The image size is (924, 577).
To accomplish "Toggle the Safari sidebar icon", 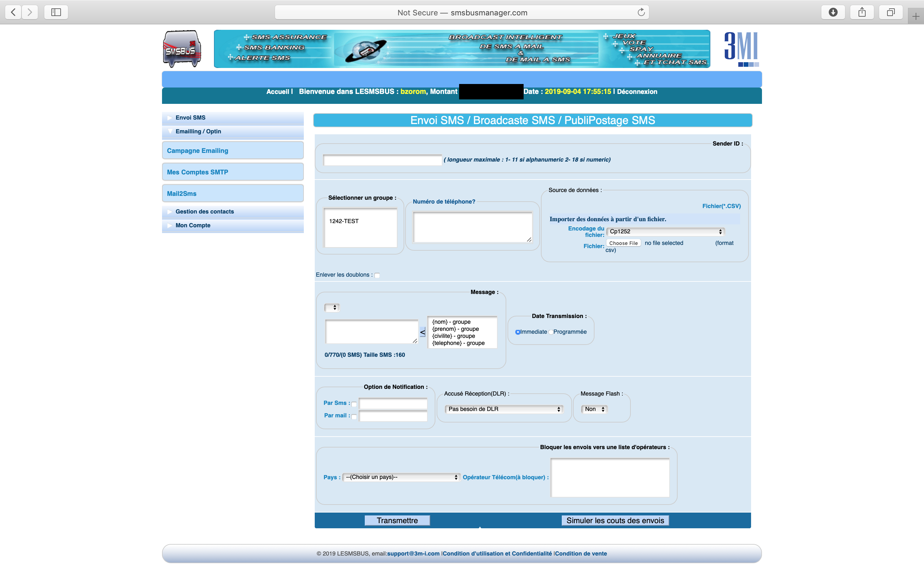I will pyautogui.click(x=56, y=12).
